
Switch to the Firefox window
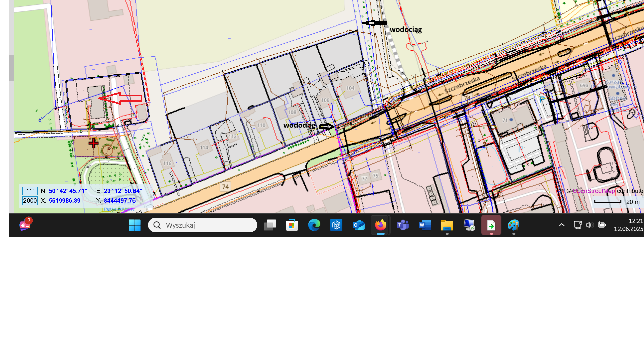click(x=380, y=225)
